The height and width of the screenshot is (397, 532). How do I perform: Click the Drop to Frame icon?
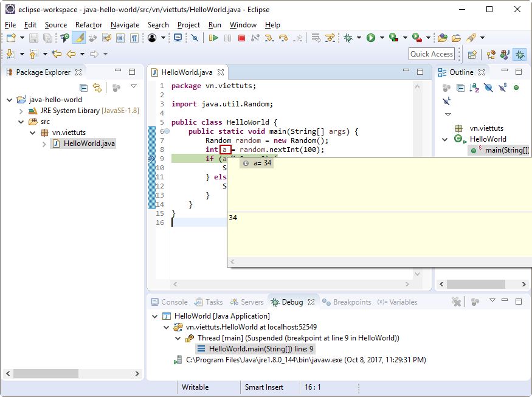tap(316, 38)
